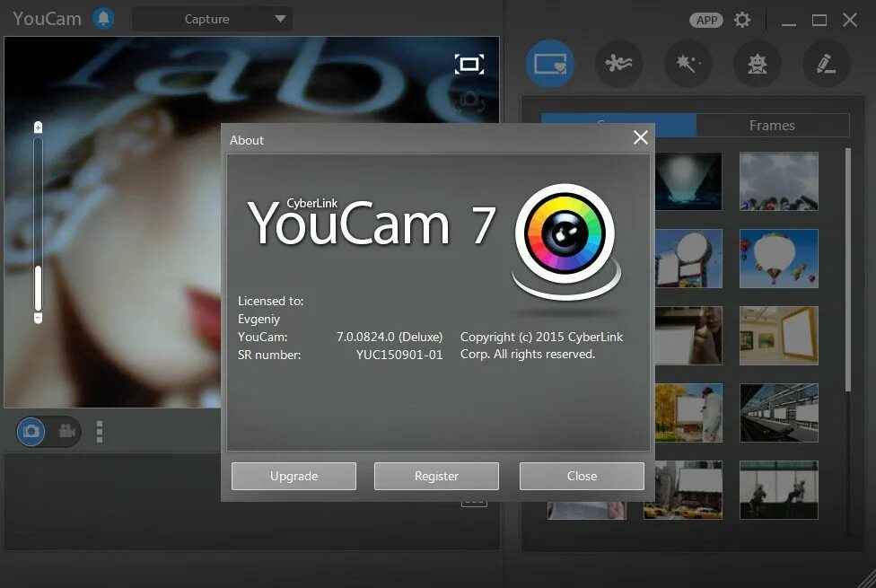Open the three-dot more options menu
Viewport: 876px width, 588px height.
click(x=100, y=432)
